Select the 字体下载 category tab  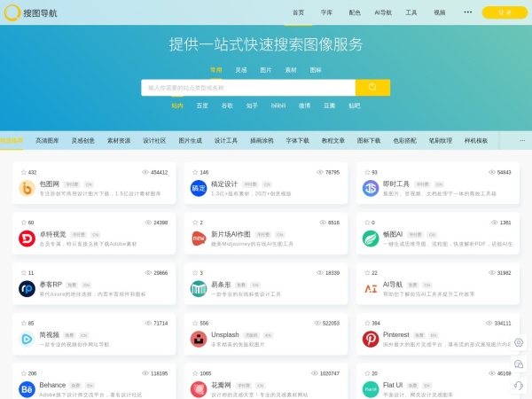(x=298, y=140)
